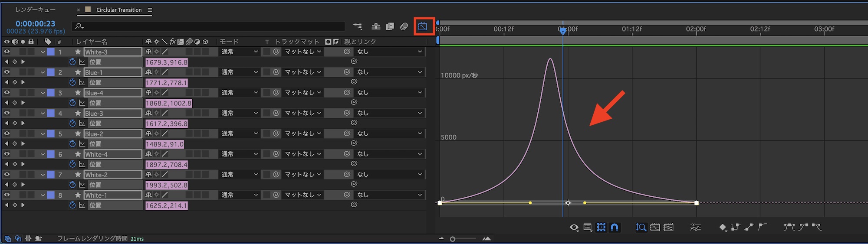This screenshot has width=868, height=244.
Task: Click the White-4 layer label color swatch
Action: pos(51,154)
